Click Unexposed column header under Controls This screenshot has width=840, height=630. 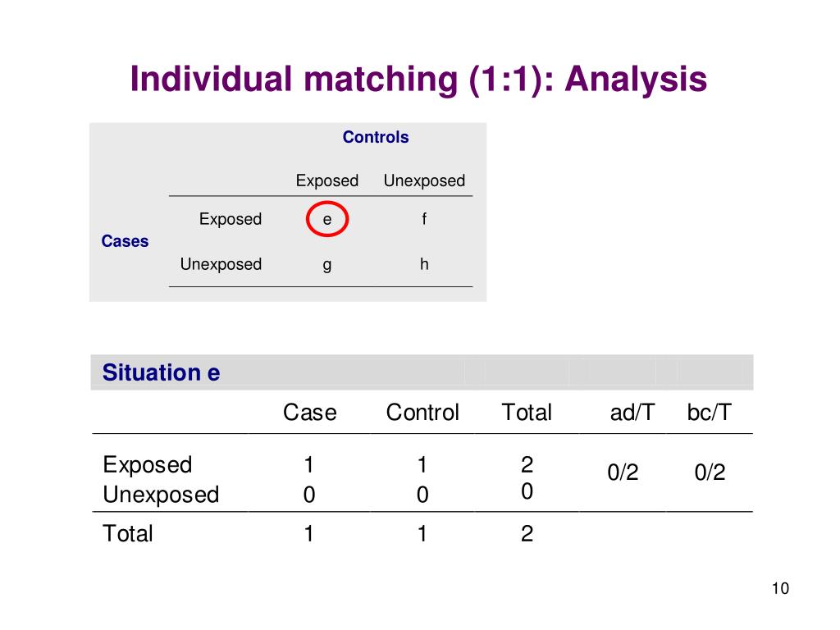coord(424,181)
